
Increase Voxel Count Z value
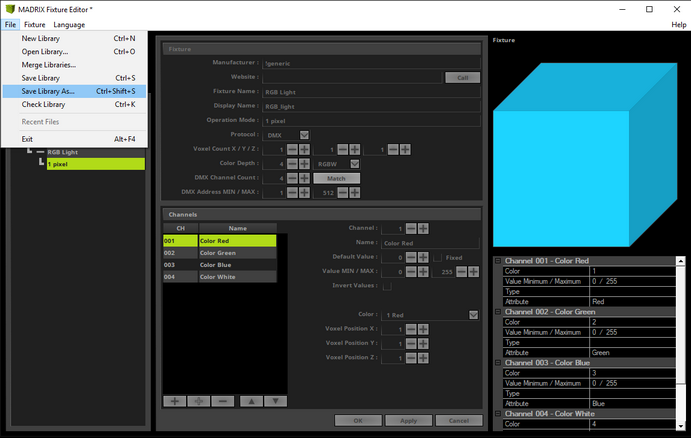click(405, 149)
